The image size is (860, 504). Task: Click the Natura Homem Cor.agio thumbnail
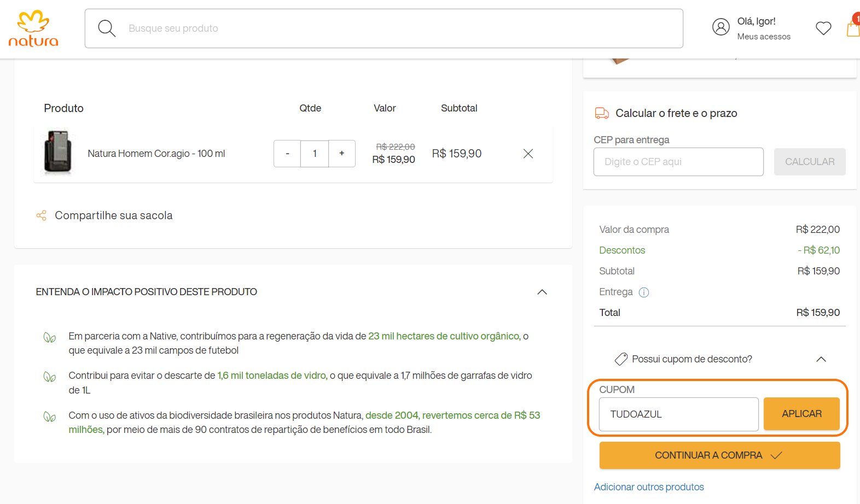coord(57,153)
